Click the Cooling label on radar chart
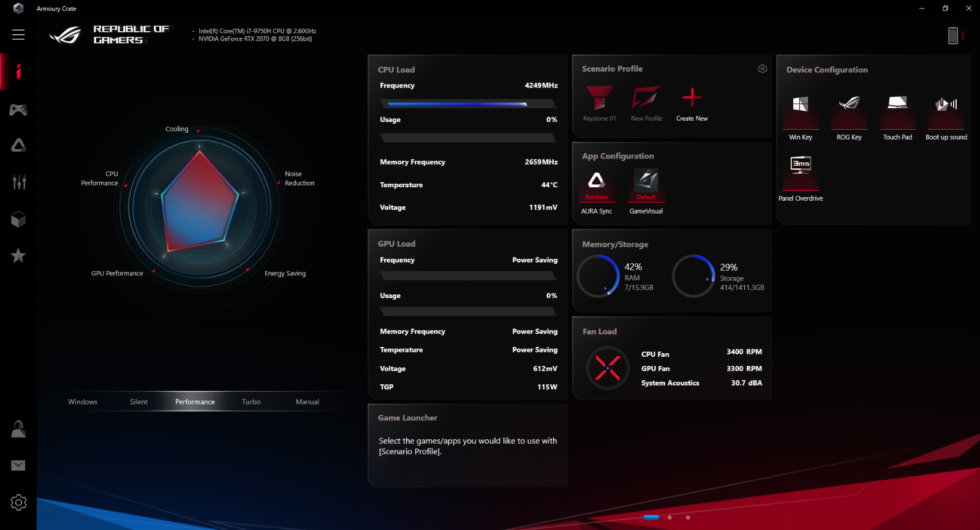Image resolution: width=980 pixels, height=530 pixels. 177,129
